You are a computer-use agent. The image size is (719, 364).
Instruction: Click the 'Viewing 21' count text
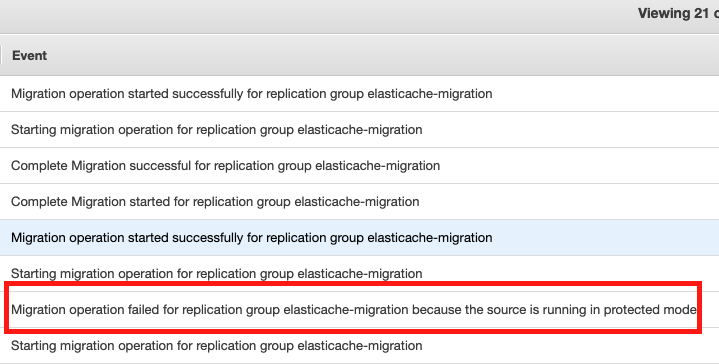[678, 13]
